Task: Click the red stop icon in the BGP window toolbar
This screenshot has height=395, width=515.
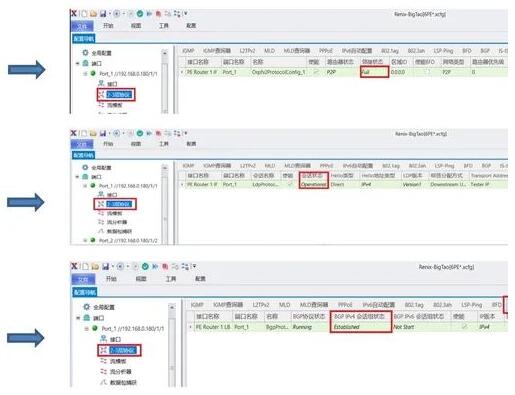Action: tap(165, 266)
